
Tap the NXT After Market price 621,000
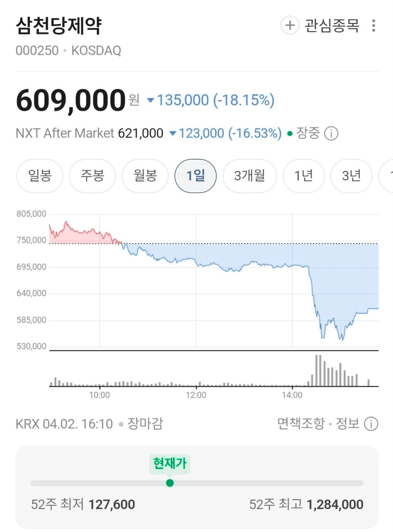141,133
